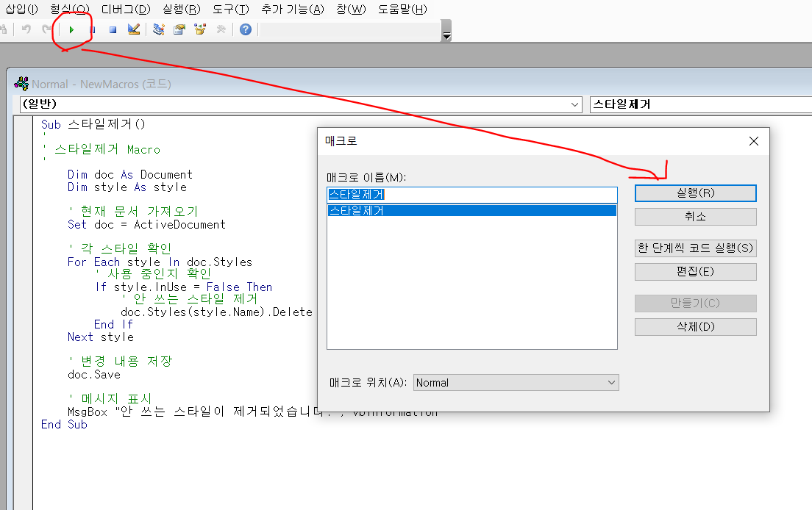The width and height of the screenshot is (812, 510).
Task: Open the Object Browser icon
Action: [x=200, y=29]
